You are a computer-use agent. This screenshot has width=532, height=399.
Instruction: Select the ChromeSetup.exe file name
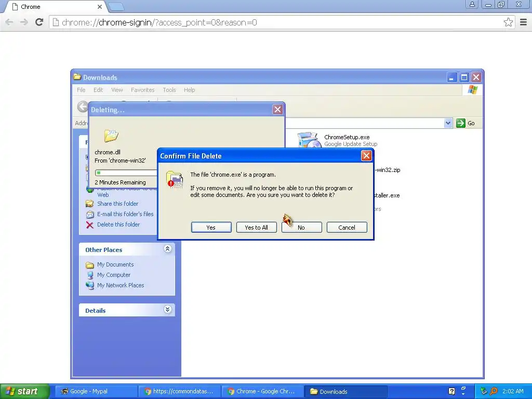(x=347, y=137)
